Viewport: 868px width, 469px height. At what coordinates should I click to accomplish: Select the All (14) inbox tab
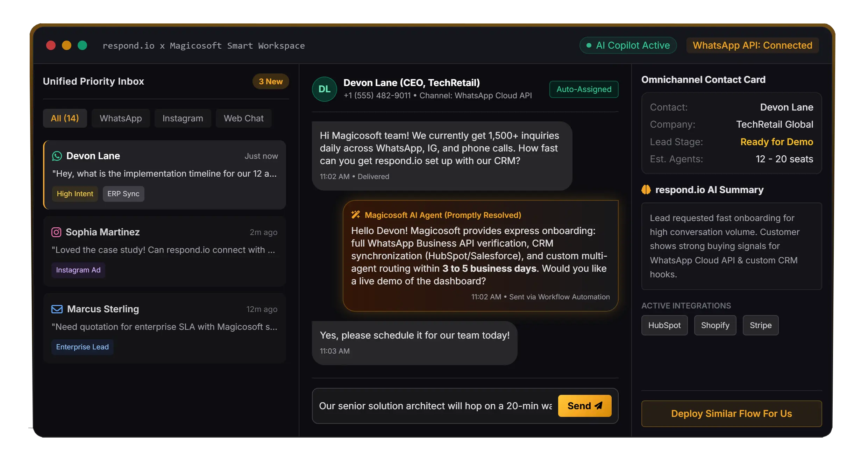tap(65, 118)
